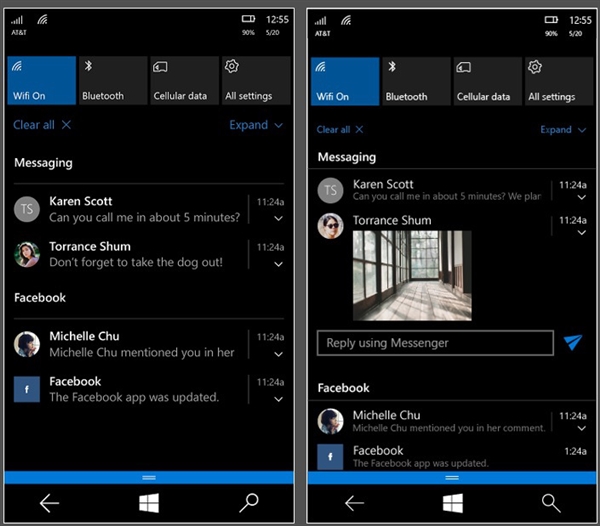This screenshot has width=600, height=526.
Task: Open the Facebook app icon notification on the left phone
Action: coord(27,389)
